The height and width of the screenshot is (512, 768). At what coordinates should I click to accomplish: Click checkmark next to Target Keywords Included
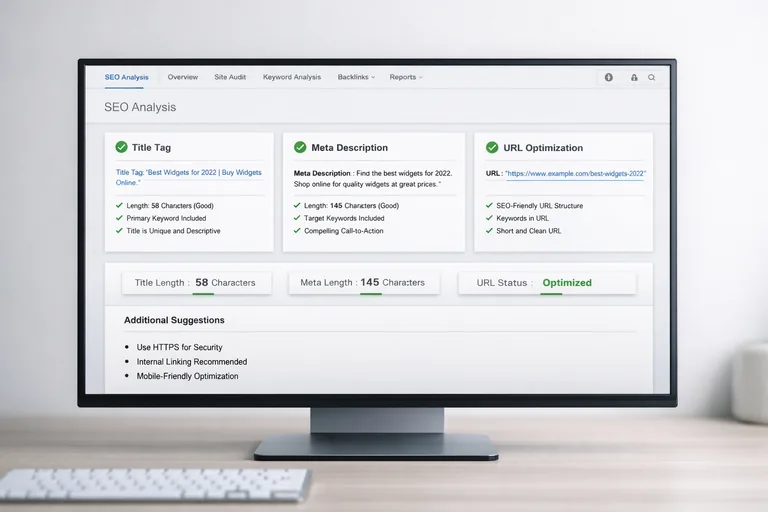pyautogui.click(x=297, y=218)
